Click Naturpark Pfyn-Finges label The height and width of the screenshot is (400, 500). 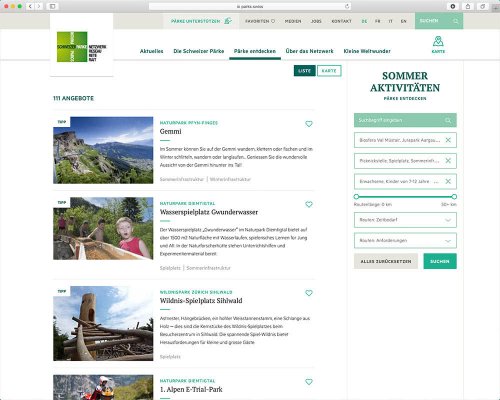(189, 123)
